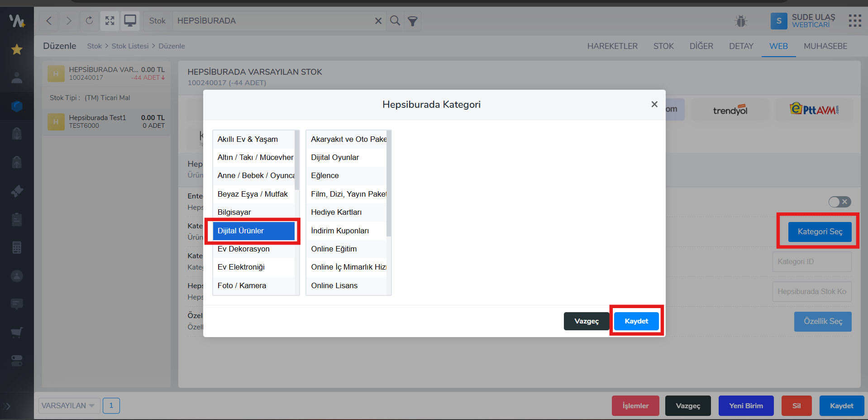868x420 pixels.
Task: Clear the HEPSİBURADA search text
Action: point(378,21)
